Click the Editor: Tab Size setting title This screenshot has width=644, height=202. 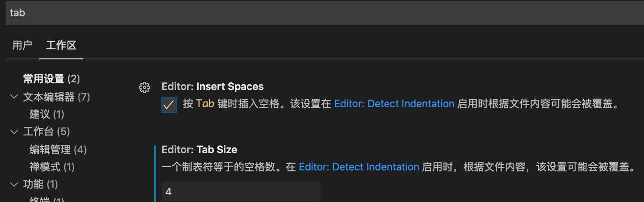point(200,150)
